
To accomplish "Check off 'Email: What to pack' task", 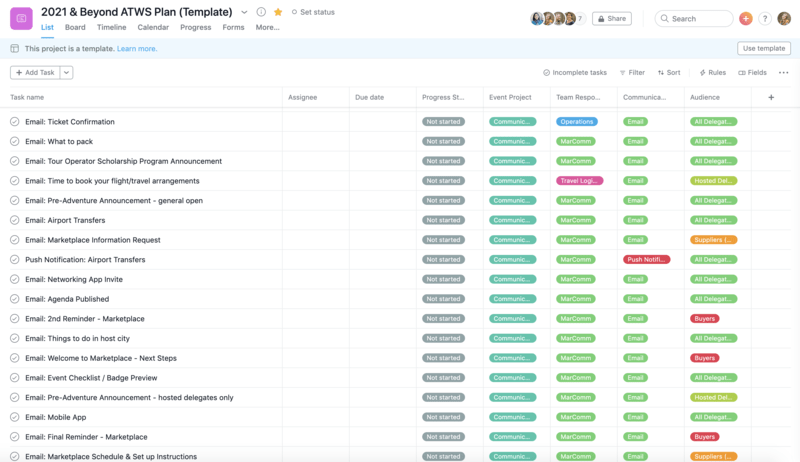I will pos(15,141).
